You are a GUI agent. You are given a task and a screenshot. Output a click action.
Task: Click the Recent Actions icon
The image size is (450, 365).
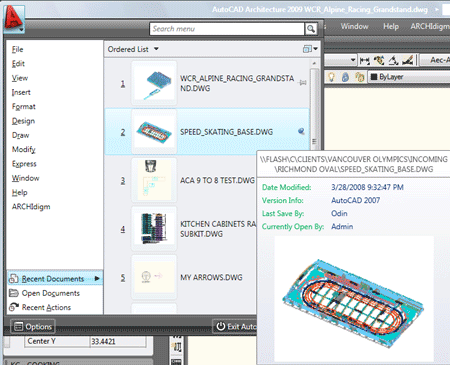14,307
